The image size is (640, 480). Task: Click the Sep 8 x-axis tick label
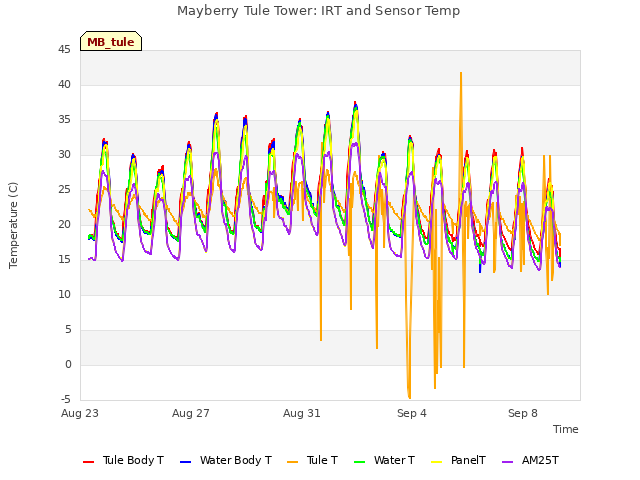click(x=523, y=413)
